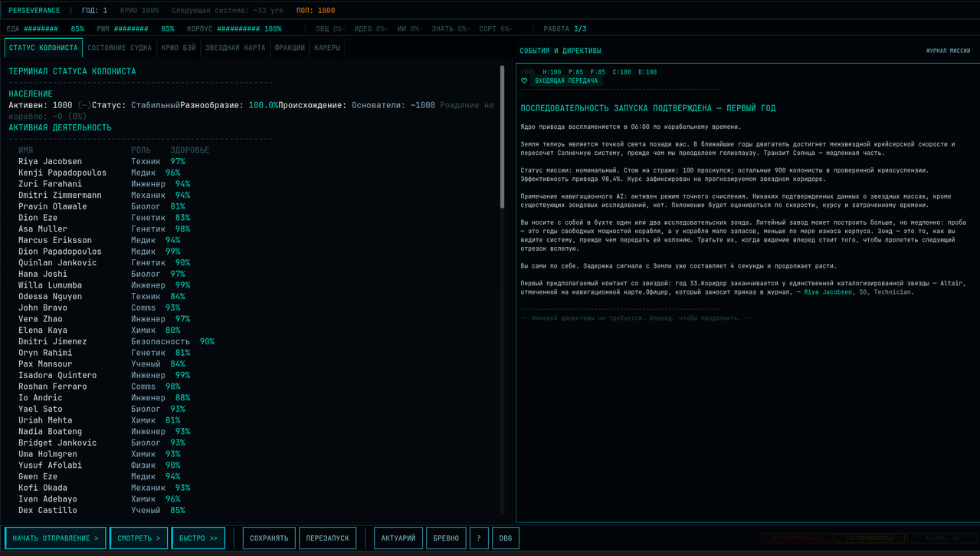This screenshot has width=980, height=556.
Task: Switch to the СОСТОЯНИЕ СУДНА tab
Action: click(120, 48)
